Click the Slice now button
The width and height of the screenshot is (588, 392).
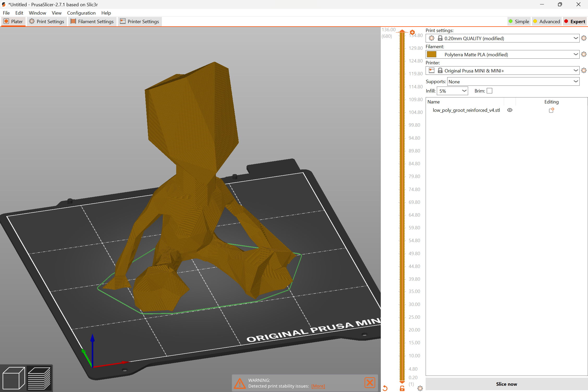506,384
